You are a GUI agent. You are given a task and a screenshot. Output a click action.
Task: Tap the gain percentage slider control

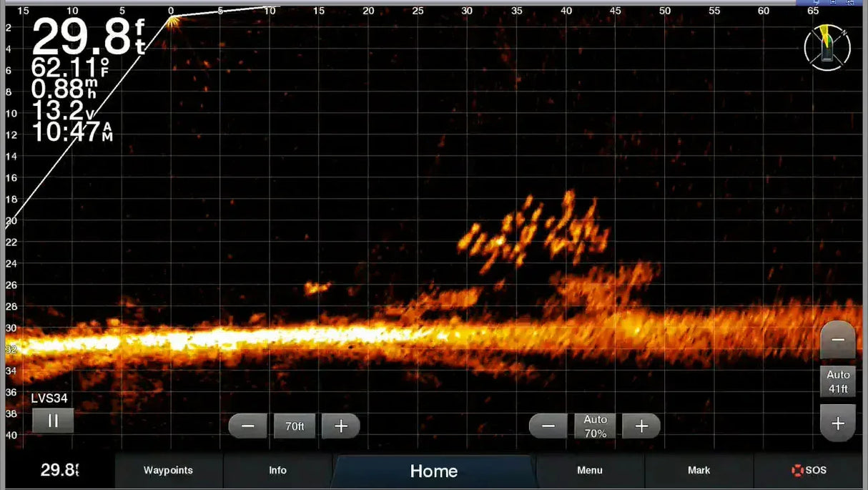click(x=595, y=426)
